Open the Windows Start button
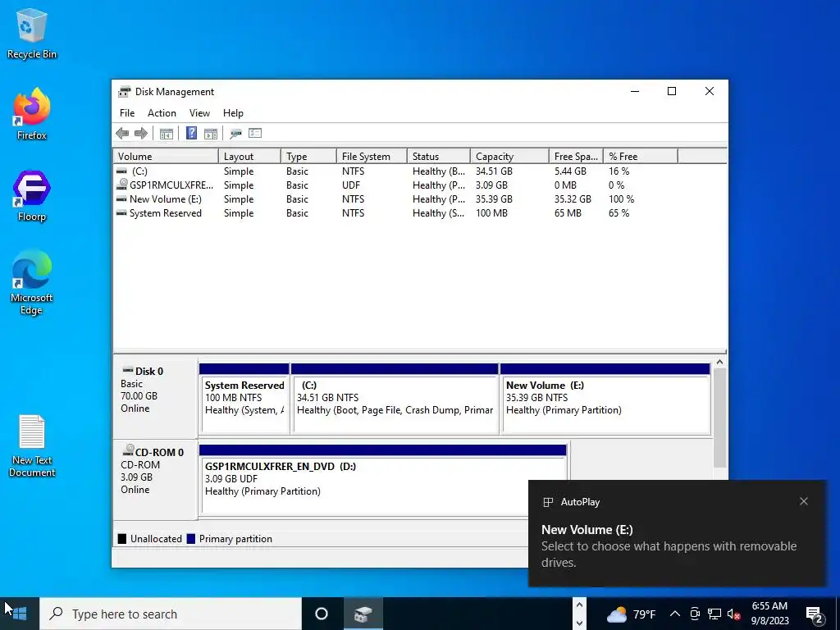Screen dimensions: 840x630 [20, 614]
